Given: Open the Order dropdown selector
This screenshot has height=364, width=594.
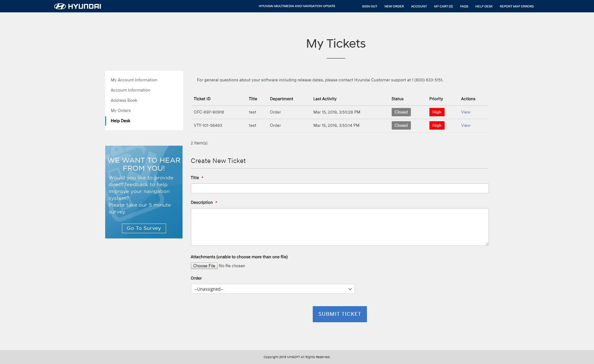Looking at the screenshot, I should [273, 289].
